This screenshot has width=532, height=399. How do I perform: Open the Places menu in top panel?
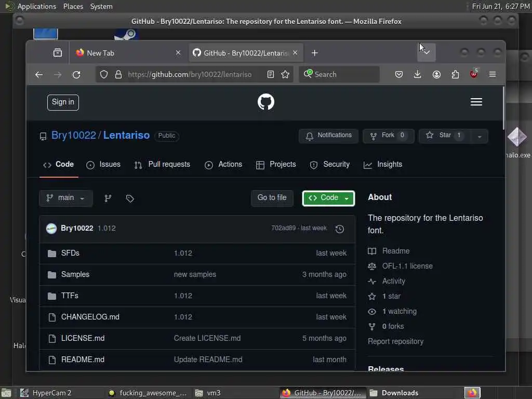(73, 6)
